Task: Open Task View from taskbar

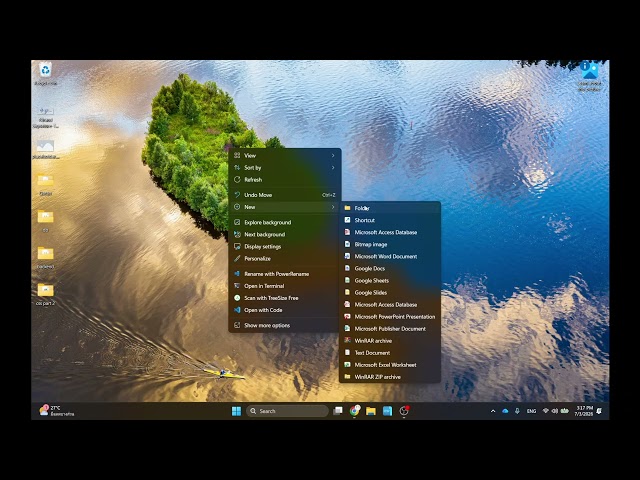Action: coord(338,411)
